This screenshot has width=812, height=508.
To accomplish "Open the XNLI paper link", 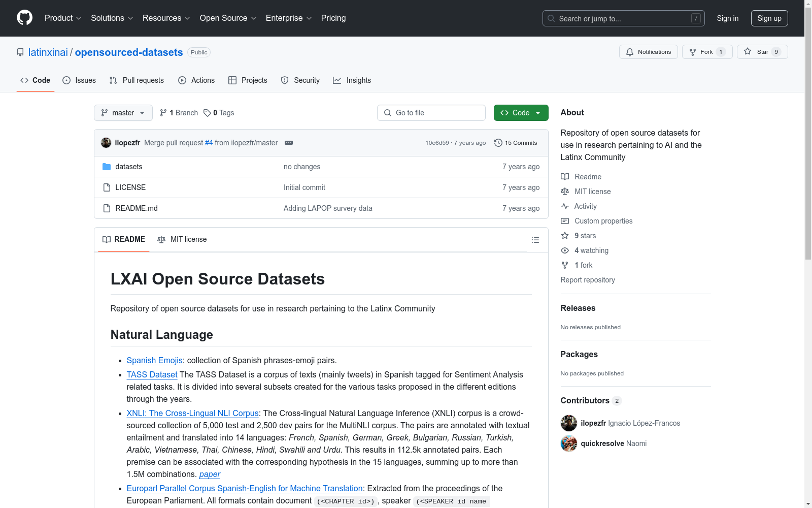I will (x=210, y=474).
